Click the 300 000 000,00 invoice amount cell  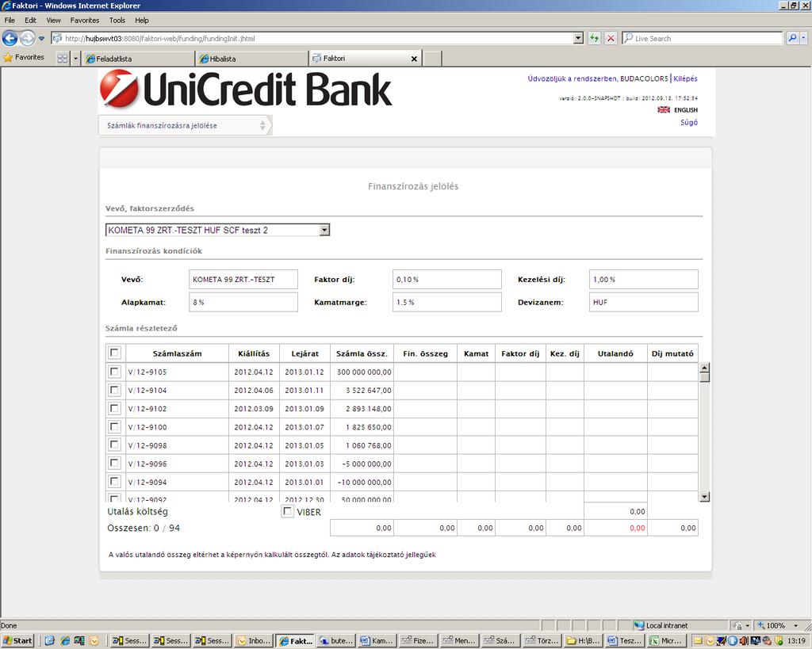pyautogui.click(x=362, y=372)
